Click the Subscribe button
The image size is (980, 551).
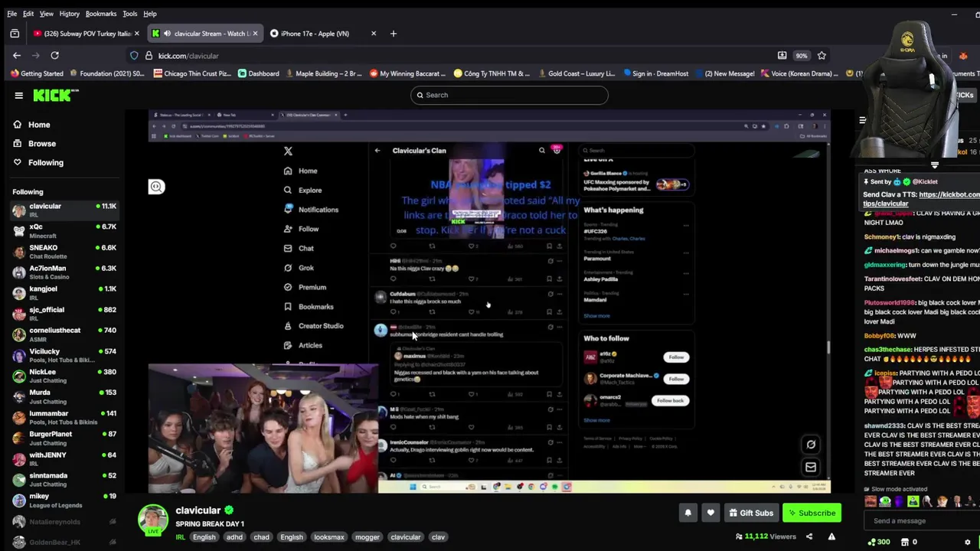point(812,513)
